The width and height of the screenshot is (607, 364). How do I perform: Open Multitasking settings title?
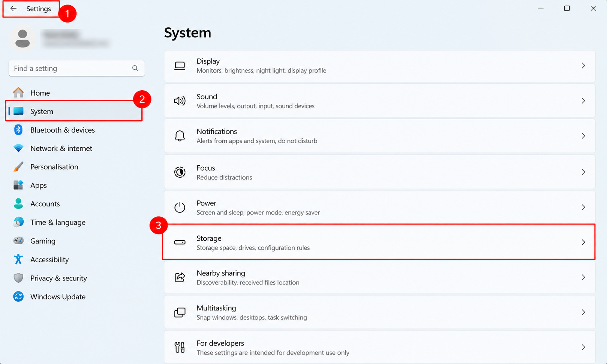click(x=216, y=308)
